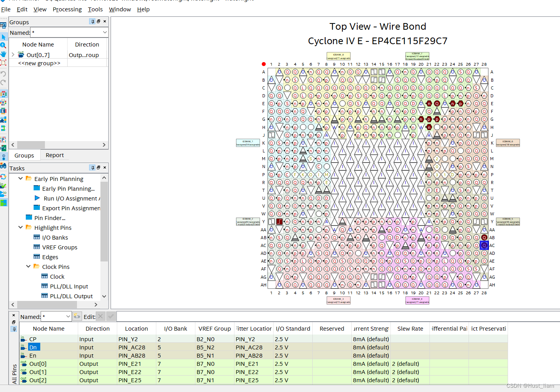This screenshot has width=560, height=392.
Task: Switch to the Report tab
Action: (x=55, y=155)
